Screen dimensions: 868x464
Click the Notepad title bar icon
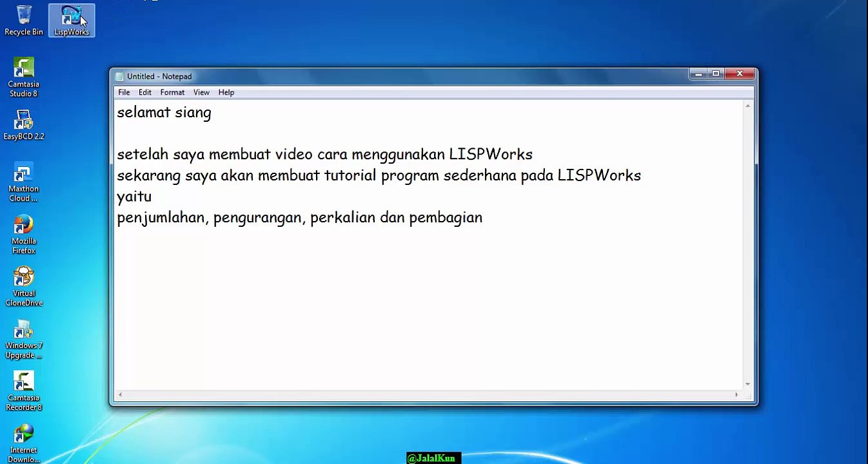point(119,76)
